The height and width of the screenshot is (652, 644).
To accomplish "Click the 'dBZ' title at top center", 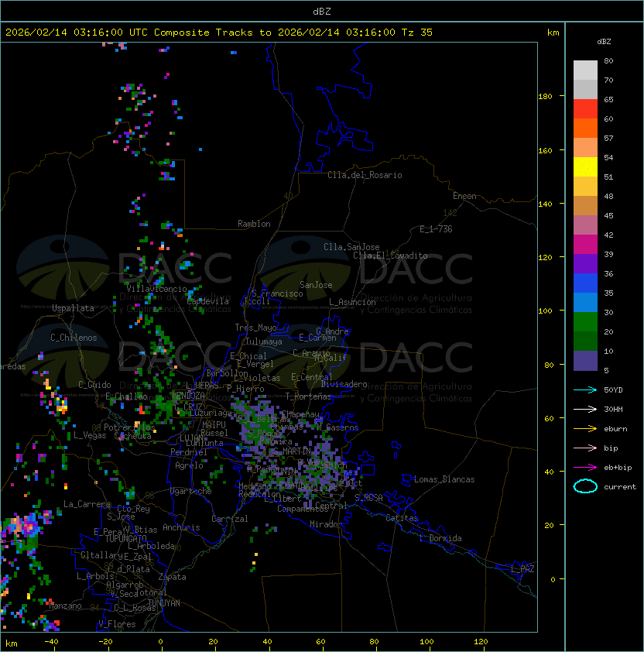I will (x=322, y=12).
